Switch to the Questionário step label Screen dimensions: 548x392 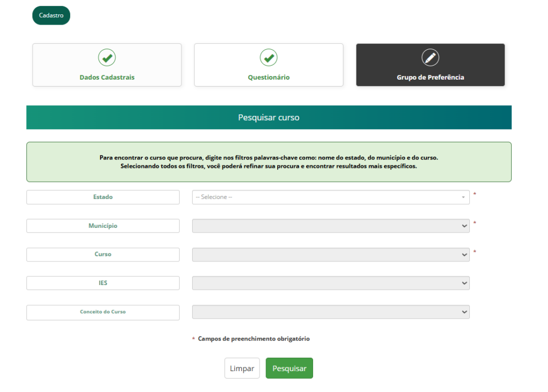(269, 78)
